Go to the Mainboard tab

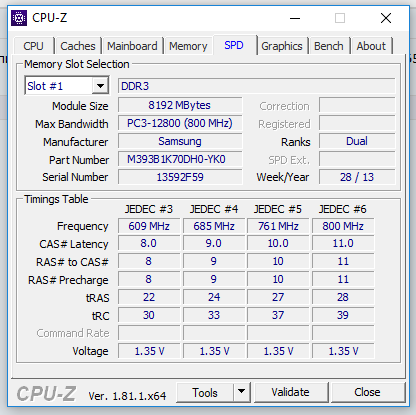pyautogui.click(x=132, y=46)
